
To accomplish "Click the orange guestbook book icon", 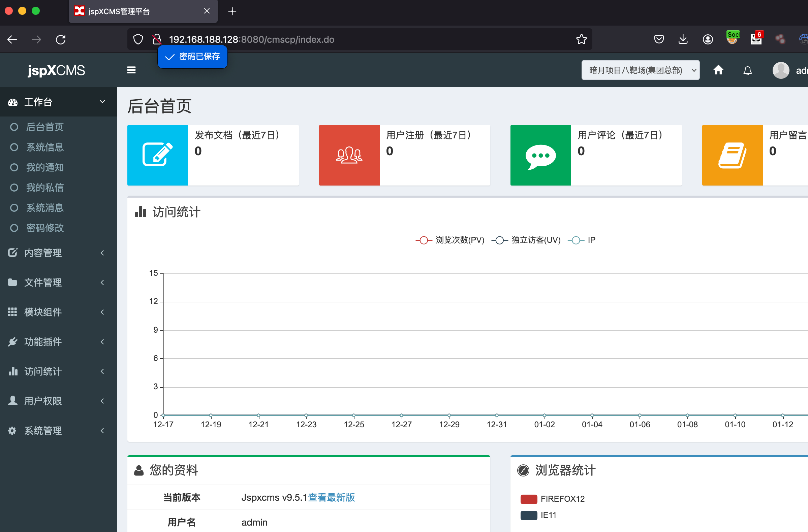I will 732,155.
